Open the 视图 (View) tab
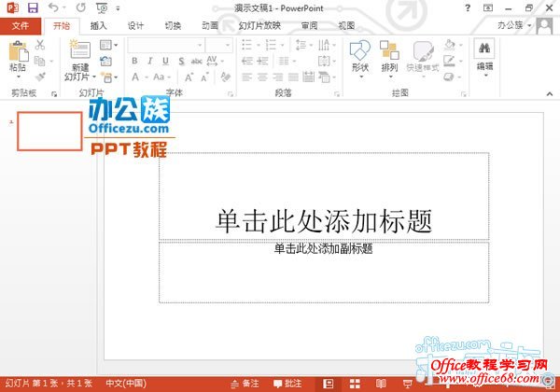The height and width of the screenshot is (392, 560). (346, 26)
